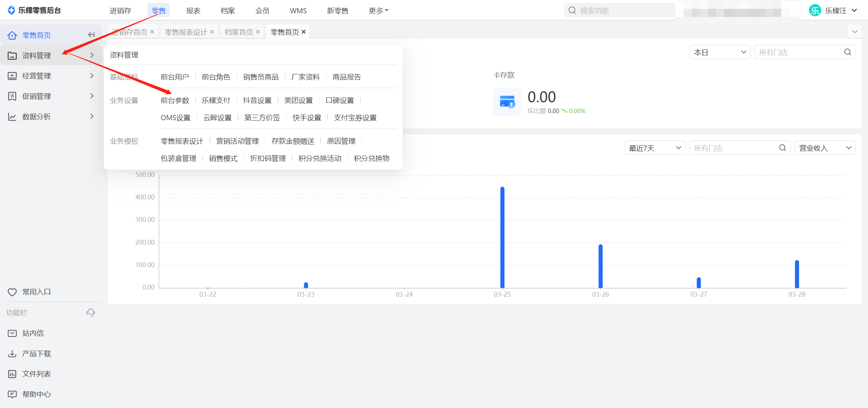868x408 pixels.
Task: Switch to the 档案首页 tab
Action: pos(239,32)
